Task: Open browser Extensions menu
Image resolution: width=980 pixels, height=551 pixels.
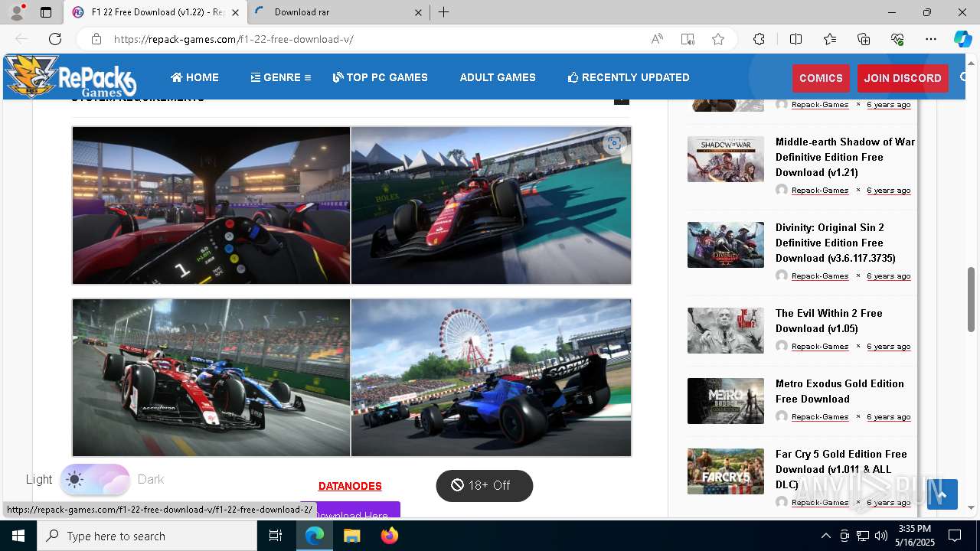Action: click(759, 39)
